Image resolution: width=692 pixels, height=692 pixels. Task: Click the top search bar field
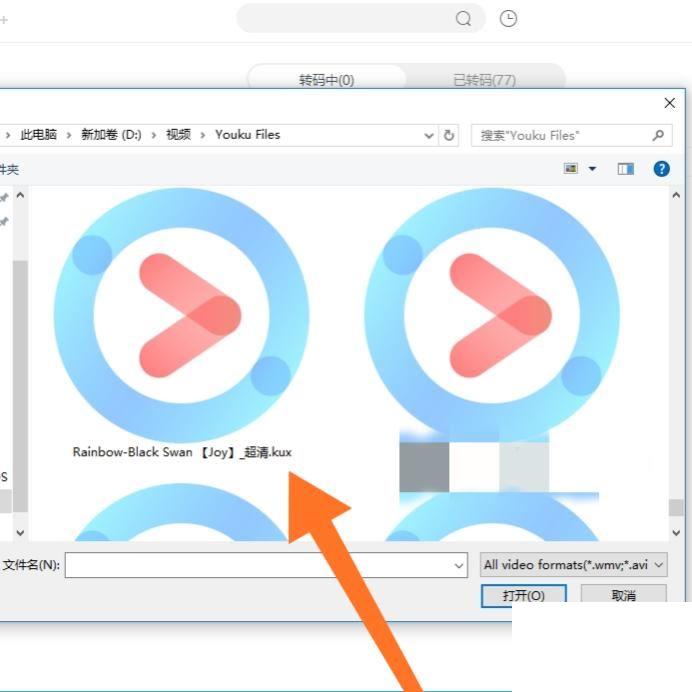pyautogui.click(x=361, y=18)
